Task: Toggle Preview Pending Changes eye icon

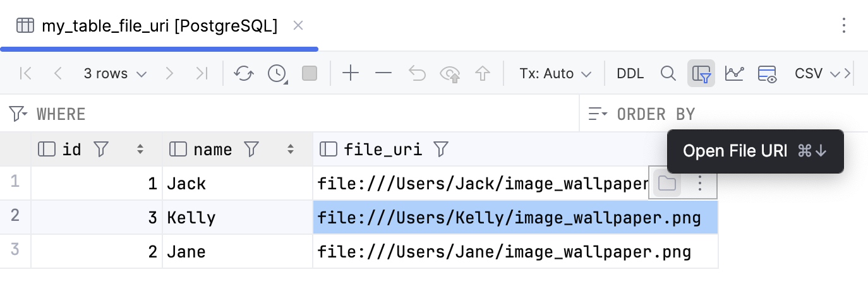Action: click(450, 74)
